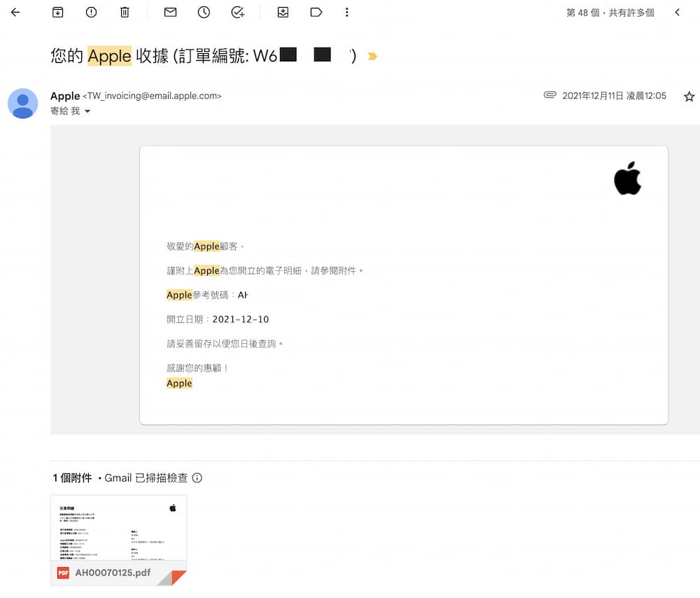700x598 pixels.
Task: Click the text 請妥善留存以便您日後查詢
Action: click(225, 344)
